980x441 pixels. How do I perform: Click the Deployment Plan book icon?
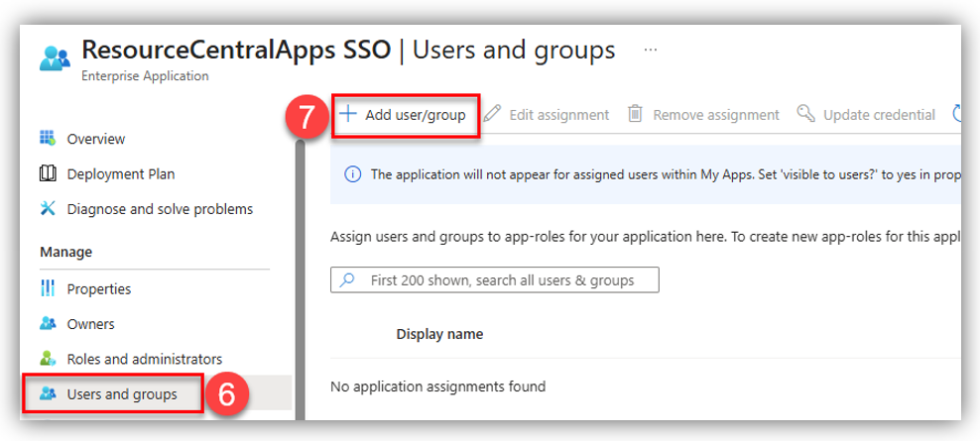48,173
